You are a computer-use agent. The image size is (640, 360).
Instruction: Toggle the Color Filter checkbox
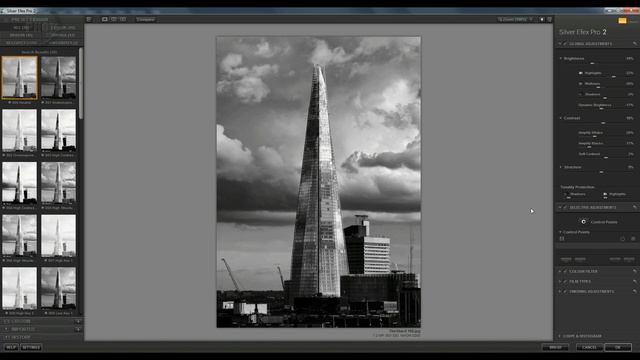click(x=565, y=271)
